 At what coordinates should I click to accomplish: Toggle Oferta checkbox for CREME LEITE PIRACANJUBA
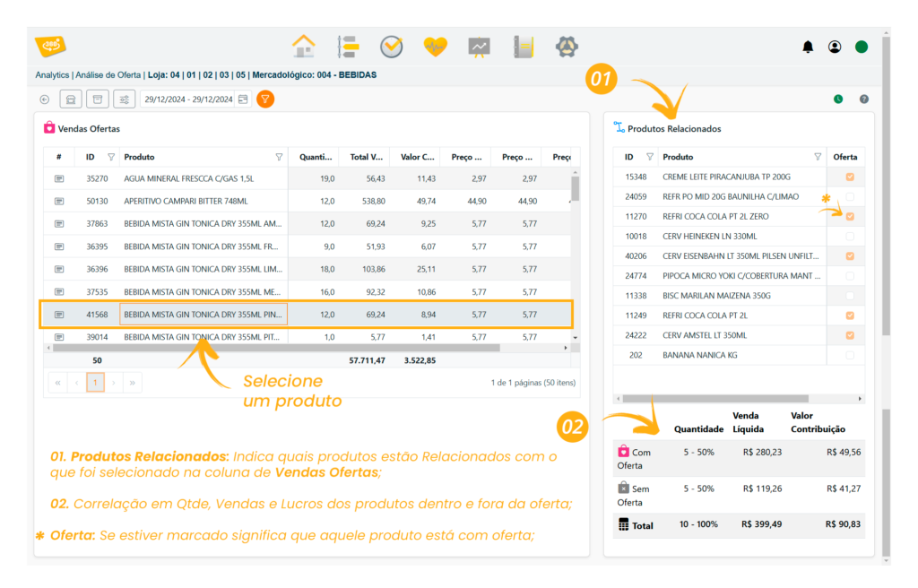[850, 177]
